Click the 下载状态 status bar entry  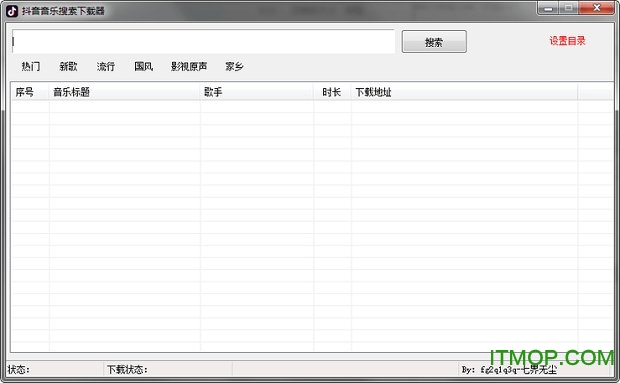point(127,370)
